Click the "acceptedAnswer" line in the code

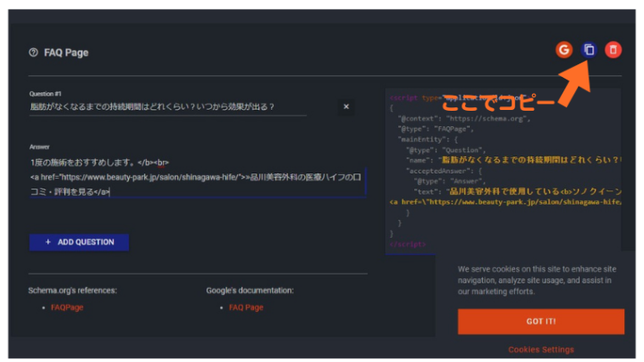[x=444, y=171]
